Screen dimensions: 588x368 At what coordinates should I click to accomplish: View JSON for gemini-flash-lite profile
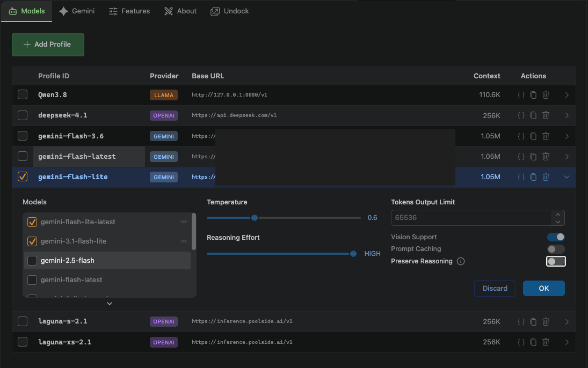(x=521, y=177)
